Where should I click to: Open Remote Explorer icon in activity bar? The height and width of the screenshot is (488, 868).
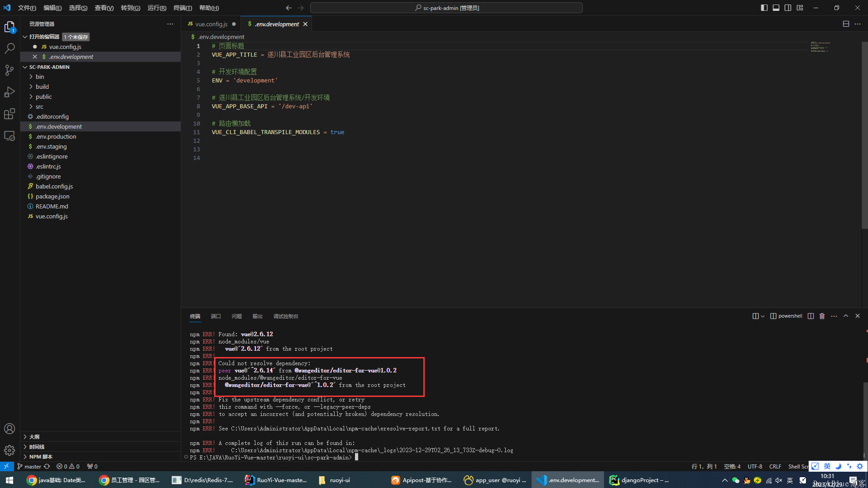coord(10,135)
